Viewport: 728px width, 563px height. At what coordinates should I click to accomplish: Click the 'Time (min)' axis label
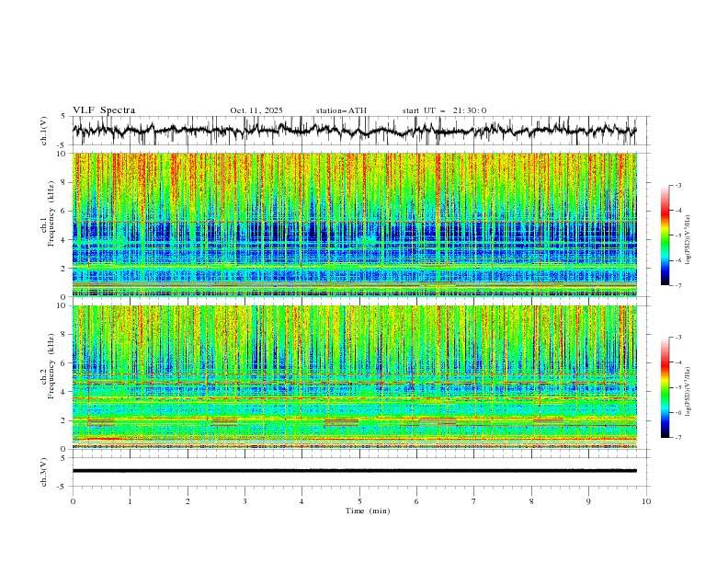tap(368, 511)
